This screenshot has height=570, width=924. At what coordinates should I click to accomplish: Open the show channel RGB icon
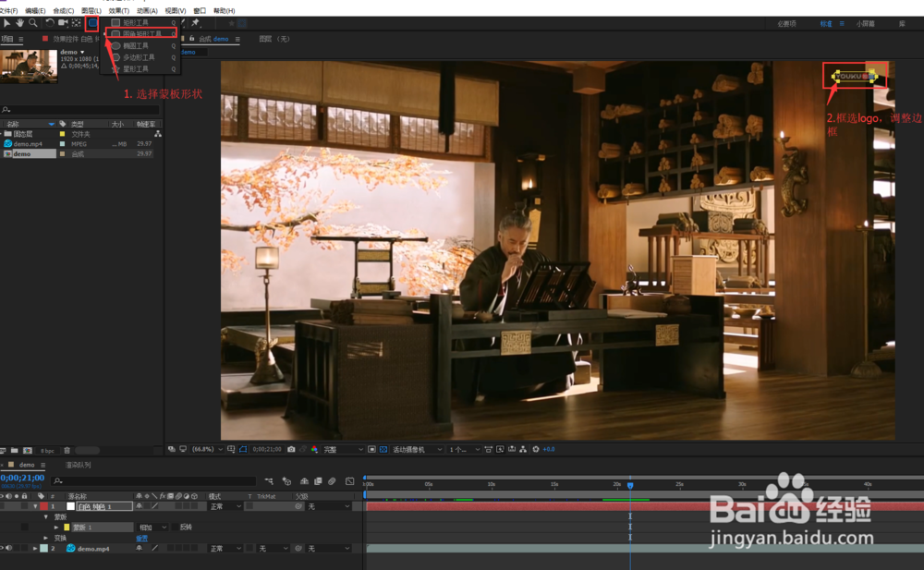(314, 450)
